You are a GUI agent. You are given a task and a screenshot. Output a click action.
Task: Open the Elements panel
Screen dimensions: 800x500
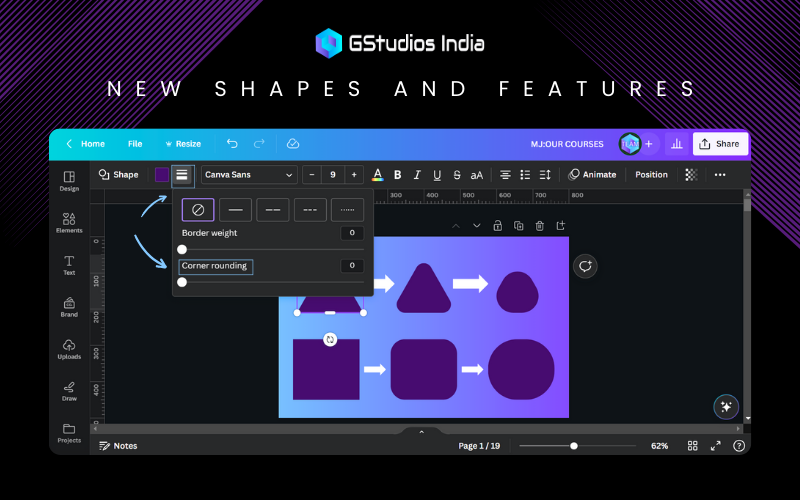tap(69, 223)
